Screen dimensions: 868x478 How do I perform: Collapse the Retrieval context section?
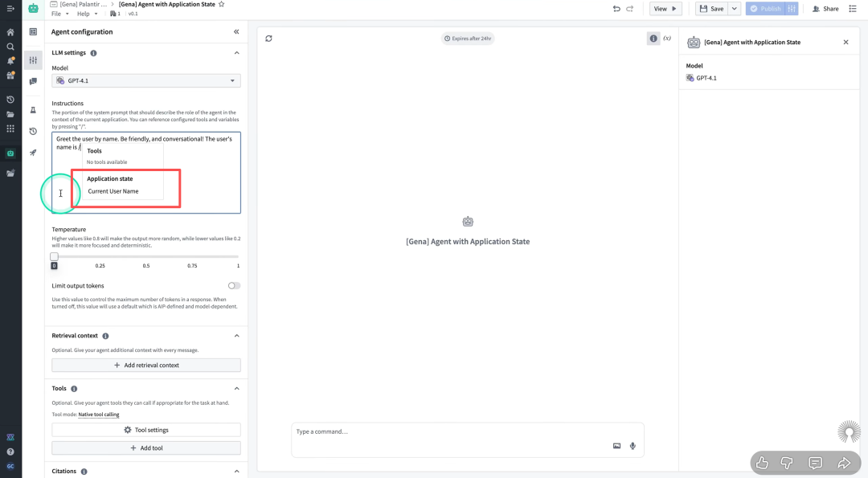point(236,336)
